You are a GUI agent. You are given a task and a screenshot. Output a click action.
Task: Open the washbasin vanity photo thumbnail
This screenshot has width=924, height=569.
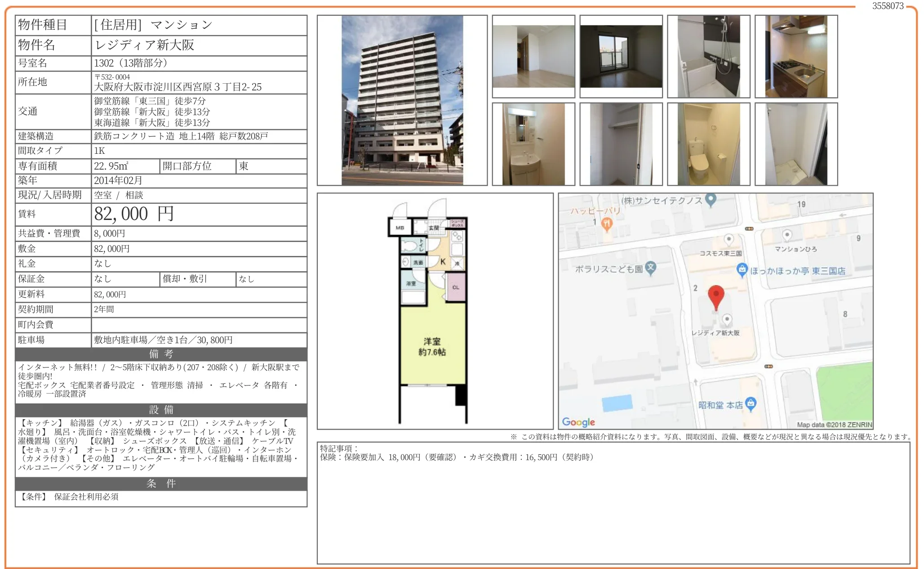point(533,144)
